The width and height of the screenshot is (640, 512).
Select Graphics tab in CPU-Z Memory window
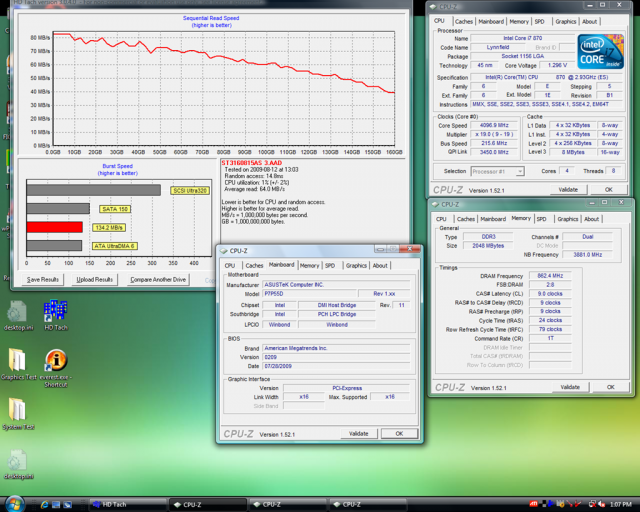coord(568,219)
